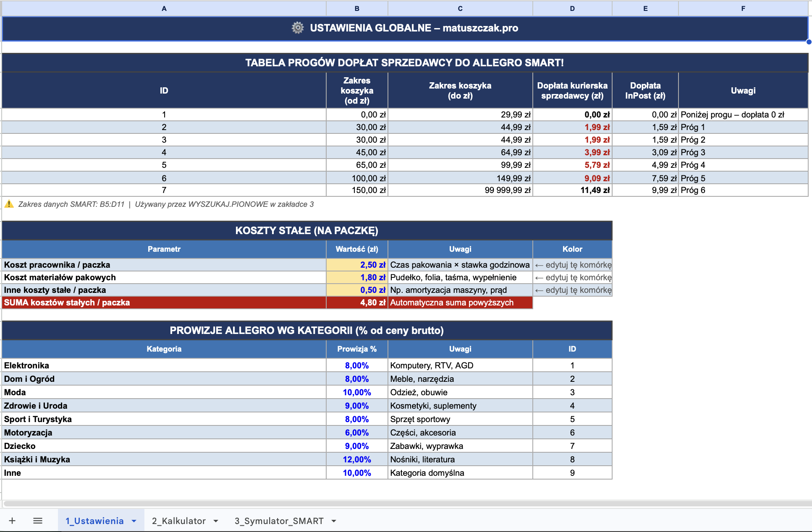Click the add new sheet plus icon

pyautogui.click(x=12, y=521)
